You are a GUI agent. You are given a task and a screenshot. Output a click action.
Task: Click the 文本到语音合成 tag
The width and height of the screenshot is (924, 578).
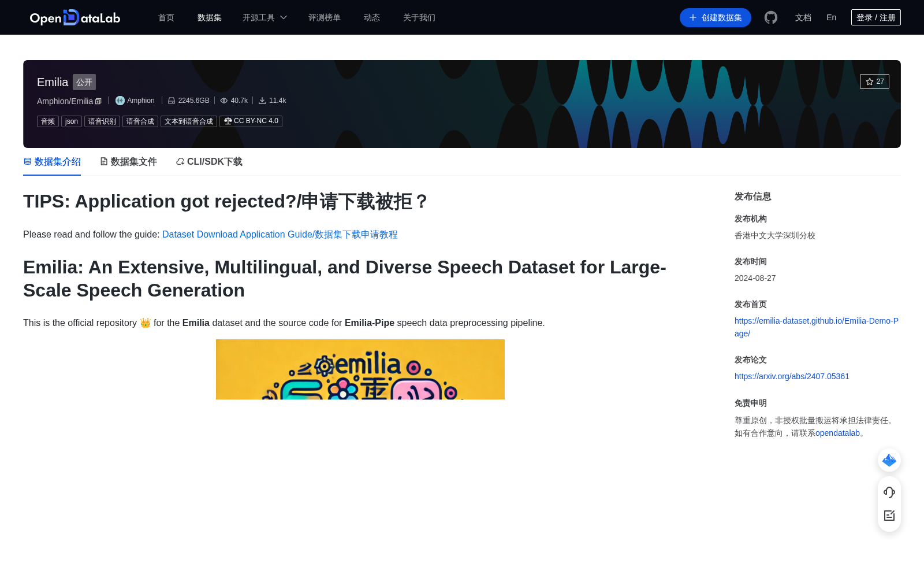click(189, 121)
